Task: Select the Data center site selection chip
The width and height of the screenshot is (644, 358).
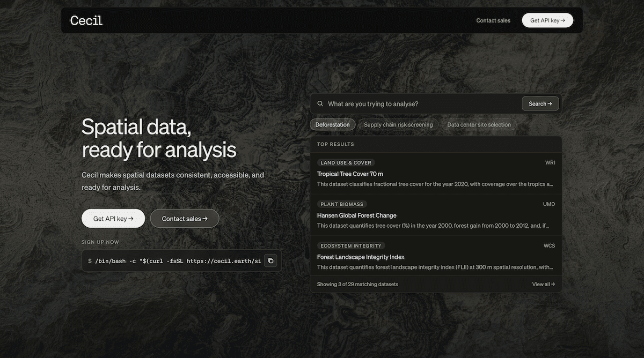Action: point(479,124)
